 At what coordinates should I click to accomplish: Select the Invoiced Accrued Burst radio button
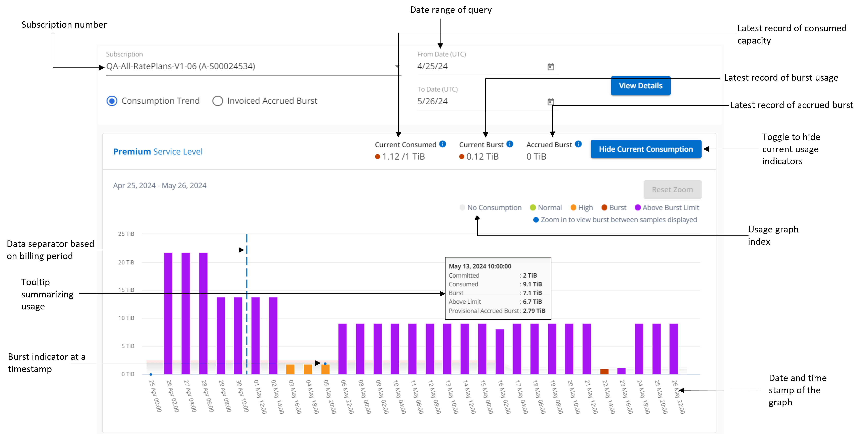click(218, 101)
